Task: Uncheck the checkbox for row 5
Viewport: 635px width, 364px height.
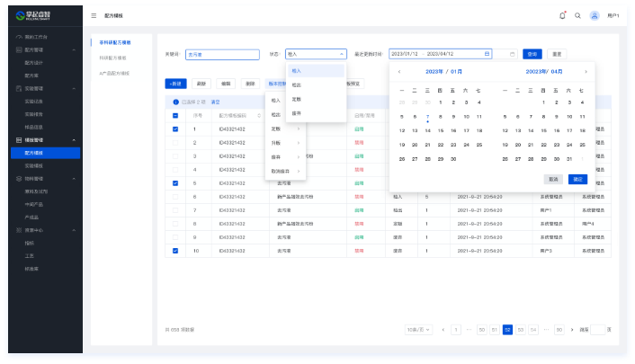Action: 175,183
